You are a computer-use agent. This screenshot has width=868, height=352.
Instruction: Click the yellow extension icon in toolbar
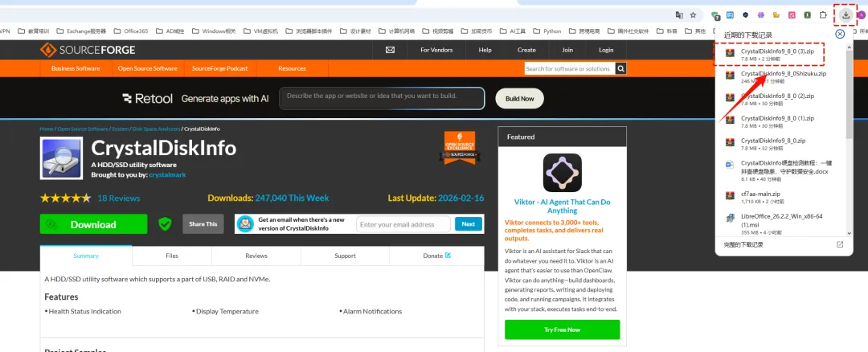click(x=776, y=15)
